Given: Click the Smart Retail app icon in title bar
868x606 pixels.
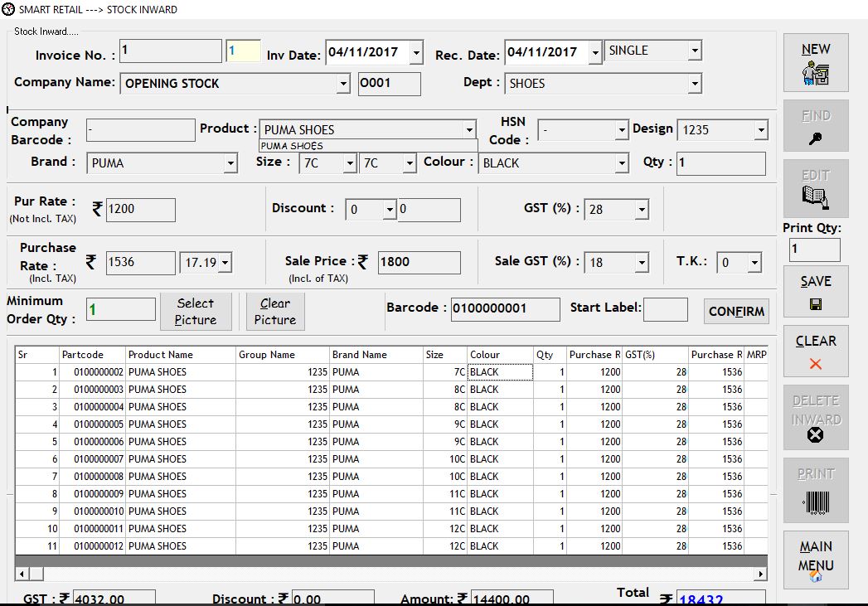Looking at the screenshot, I should (8, 9).
